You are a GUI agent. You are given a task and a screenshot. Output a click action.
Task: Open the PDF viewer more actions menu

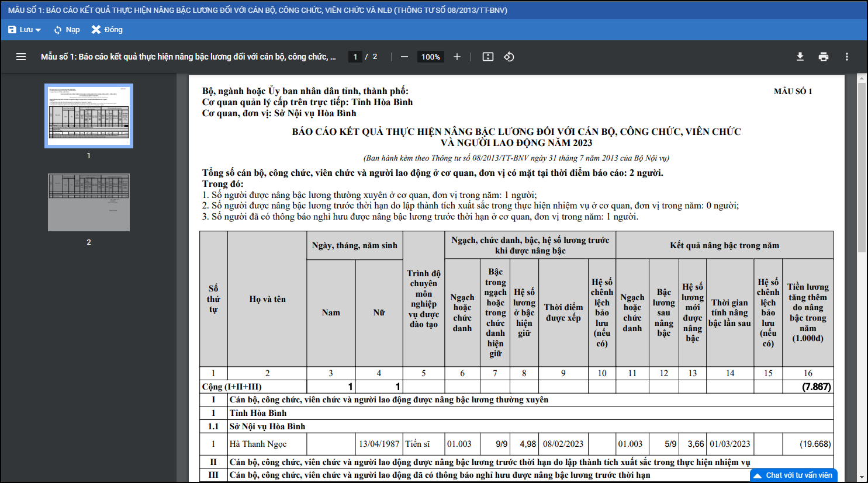point(846,57)
